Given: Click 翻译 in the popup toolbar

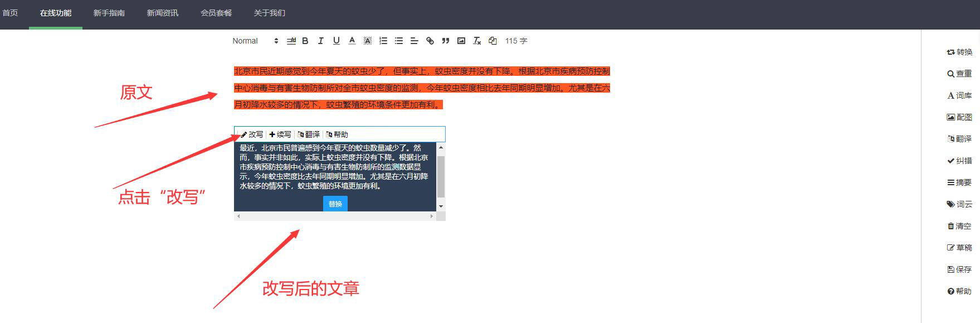Looking at the screenshot, I should pyautogui.click(x=309, y=134).
